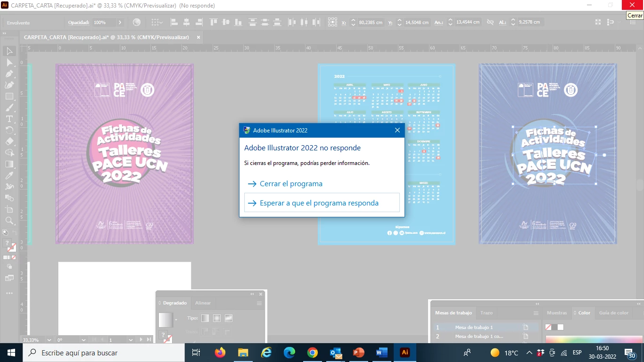Open the Opacity arrow flyout
The height and width of the screenshot is (362, 644).
pyautogui.click(x=120, y=22)
